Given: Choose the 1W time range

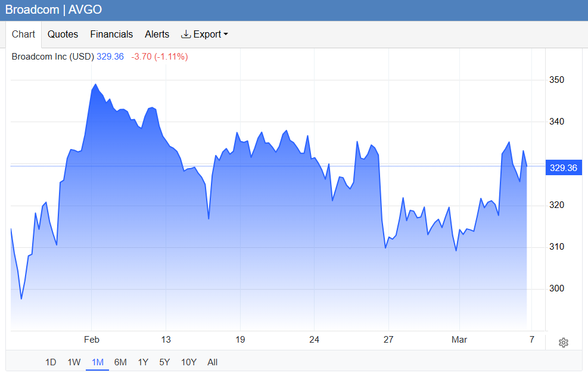Looking at the screenshot, I should click(74, 362).
